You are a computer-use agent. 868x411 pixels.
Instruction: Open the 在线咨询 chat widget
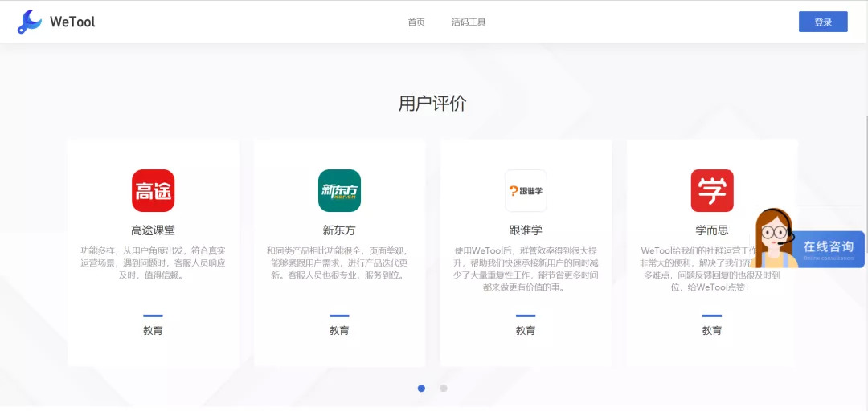[828, 249]
